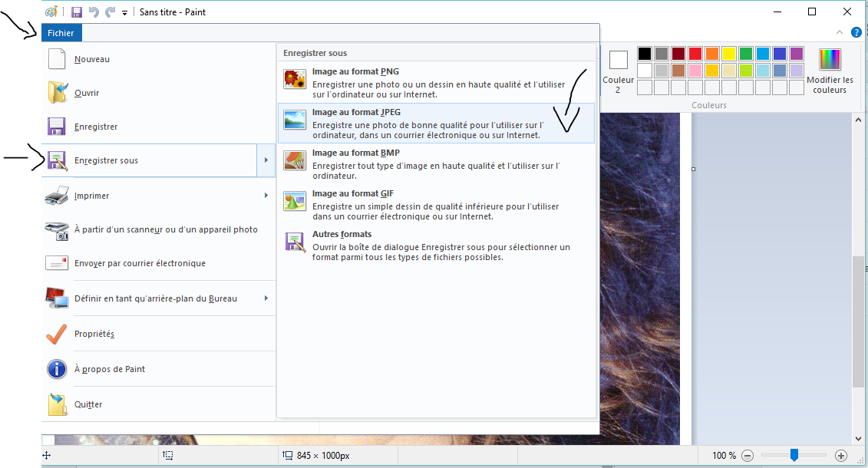Pick the orange color swatch

[712, 54]
